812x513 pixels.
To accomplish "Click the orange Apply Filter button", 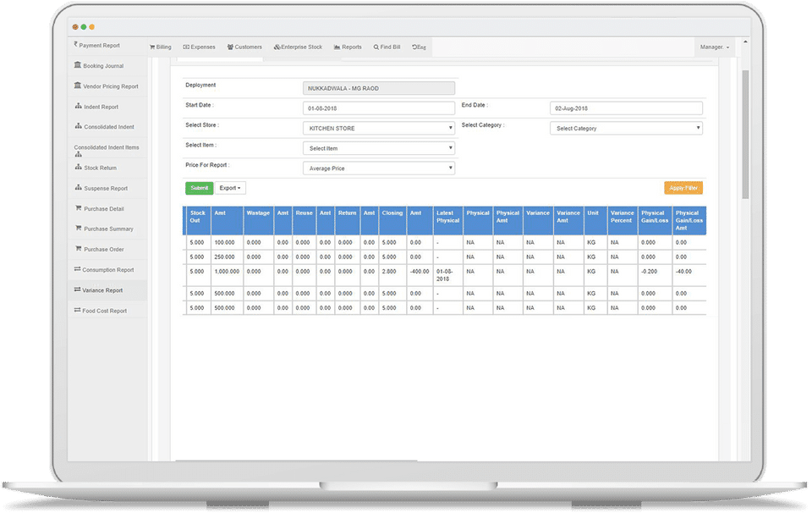I will (x=683, y=188).
